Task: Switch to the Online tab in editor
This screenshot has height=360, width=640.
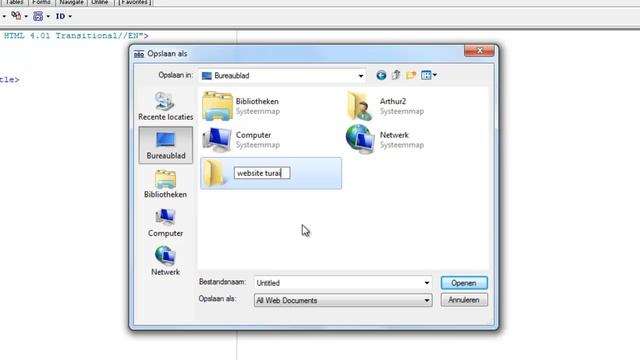Action: point(99,2)
